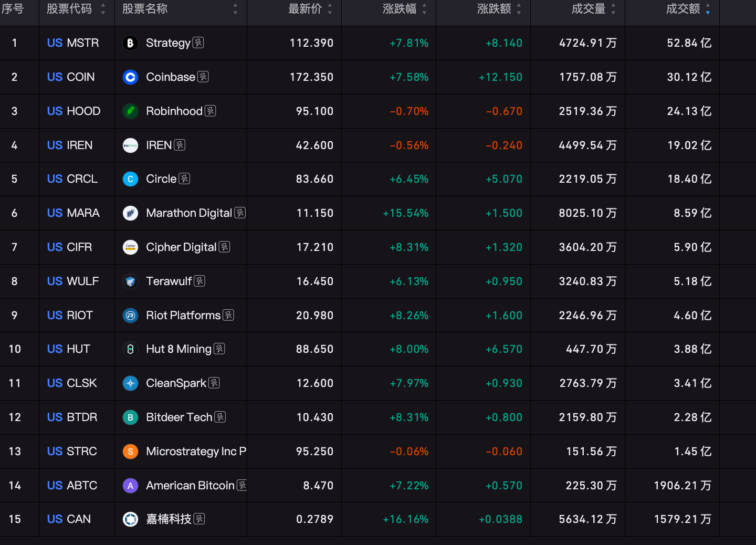Click the badge icon next to Terawulf
Viewport: 756px width, 545px height.
point(199,281)
